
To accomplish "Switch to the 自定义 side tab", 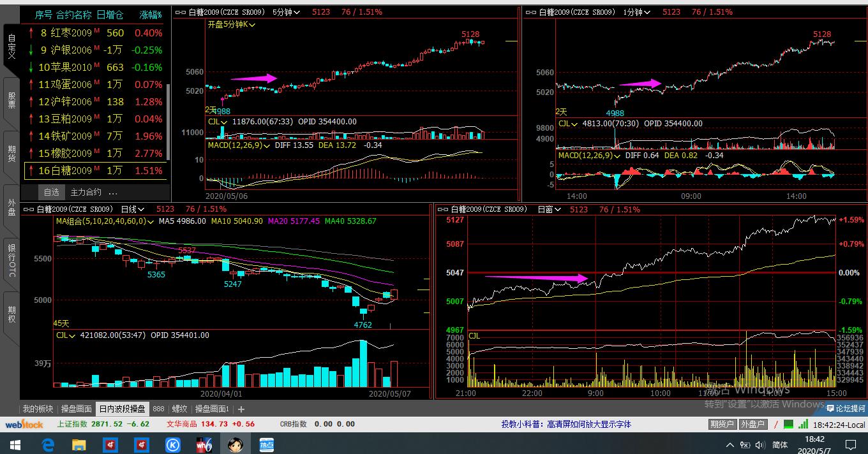I will point(11,47).
